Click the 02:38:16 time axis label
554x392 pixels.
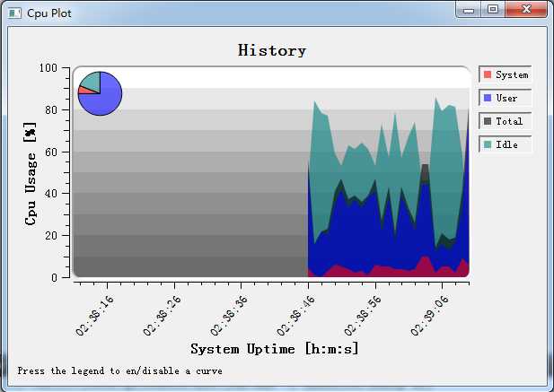94,316
